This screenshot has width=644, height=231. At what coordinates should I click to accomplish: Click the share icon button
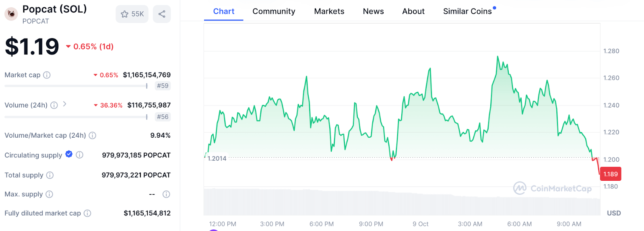point(162,14)
